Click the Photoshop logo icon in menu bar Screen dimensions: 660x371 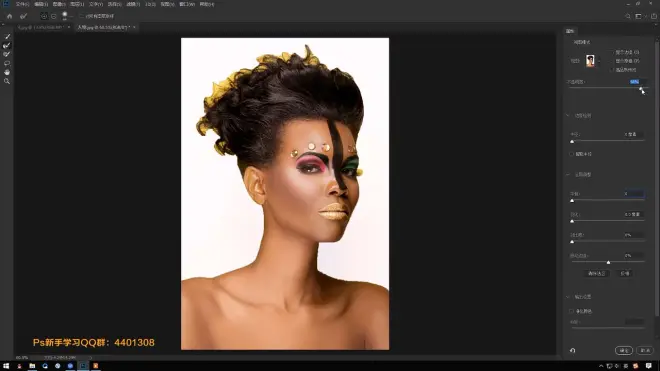[6, 4]
